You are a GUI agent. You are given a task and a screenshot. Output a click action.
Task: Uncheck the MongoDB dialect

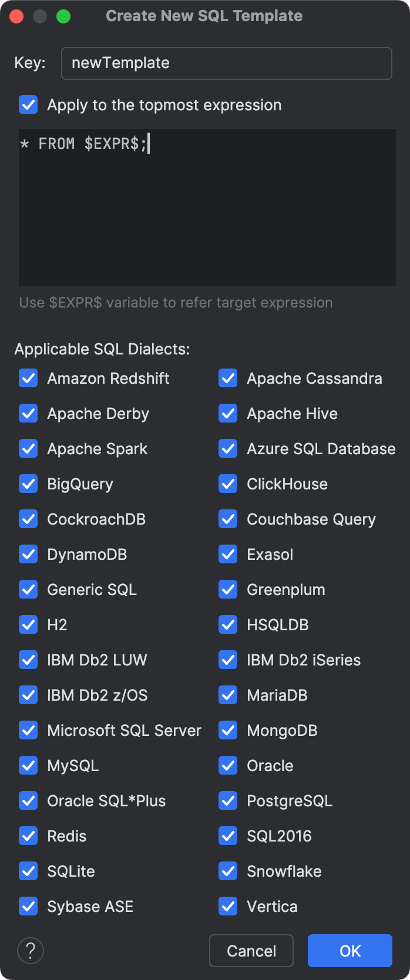(x=227, y=730)
